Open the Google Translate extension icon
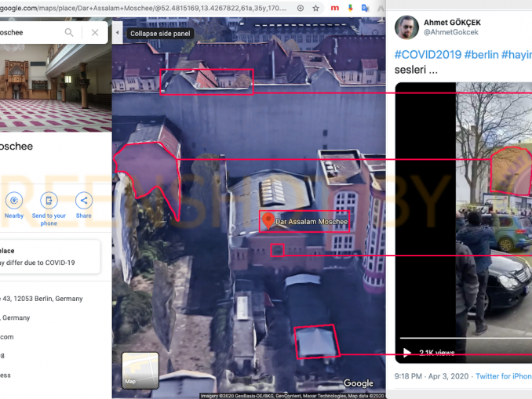This screenshot has height=399, width=532. coord(365,8)
